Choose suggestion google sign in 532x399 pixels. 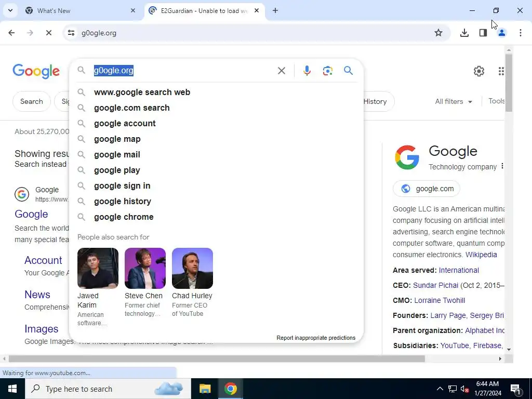pyautogui.click(x=217, y=186)
